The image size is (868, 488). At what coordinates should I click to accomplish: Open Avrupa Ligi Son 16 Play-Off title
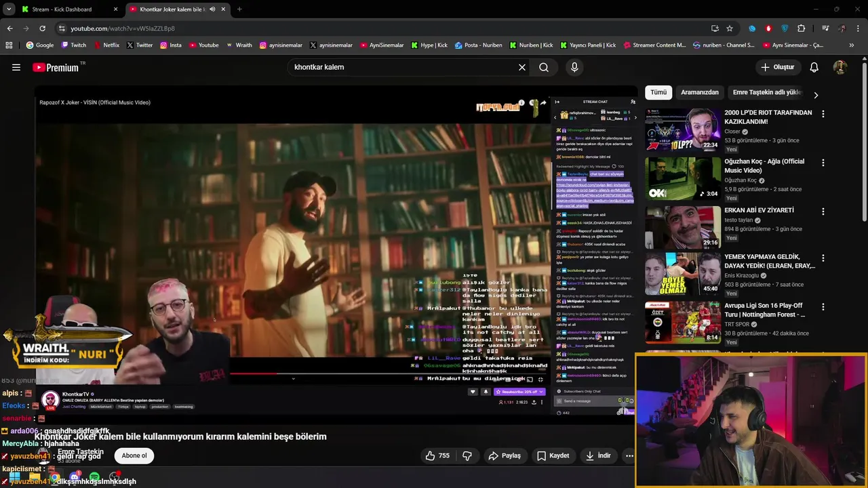(x=765, y=310)
